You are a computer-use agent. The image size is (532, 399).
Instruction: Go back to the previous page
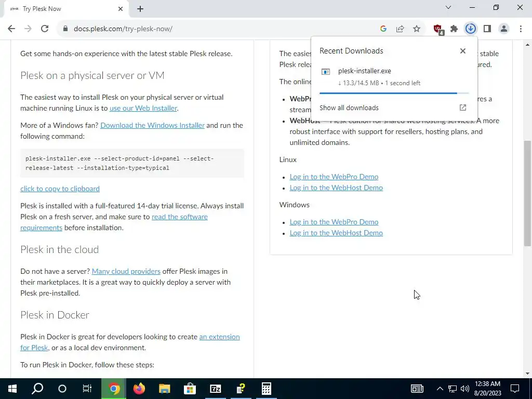pos(11,29)
